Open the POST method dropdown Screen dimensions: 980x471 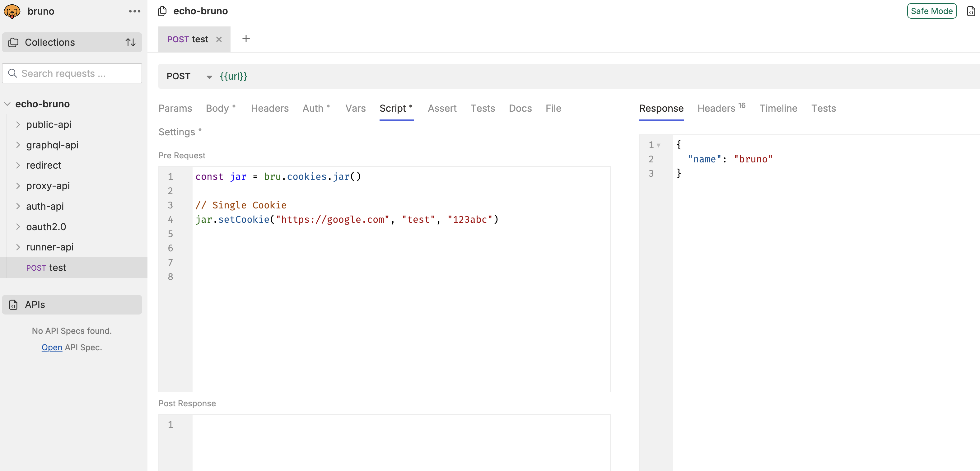tap(209, 77)
